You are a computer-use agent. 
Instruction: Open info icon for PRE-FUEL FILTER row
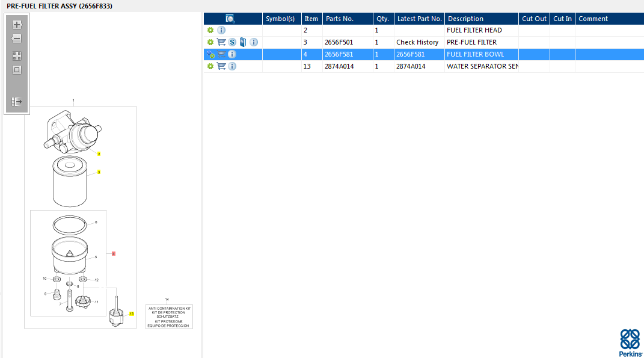(x=254, y=42)
